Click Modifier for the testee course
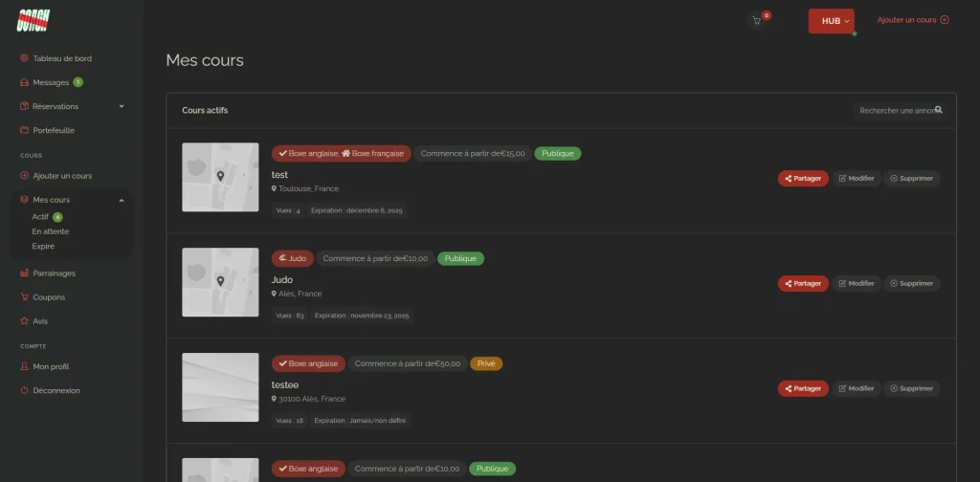The height and width of the screenshot is (482, 980). pyautogui.click(x=857, y=388)
